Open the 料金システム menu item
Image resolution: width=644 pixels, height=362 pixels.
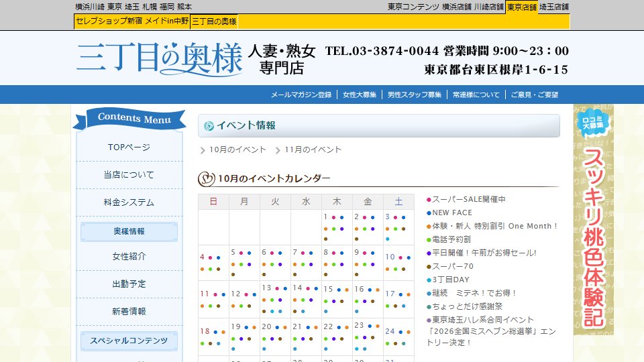click(x=129, y=202)
